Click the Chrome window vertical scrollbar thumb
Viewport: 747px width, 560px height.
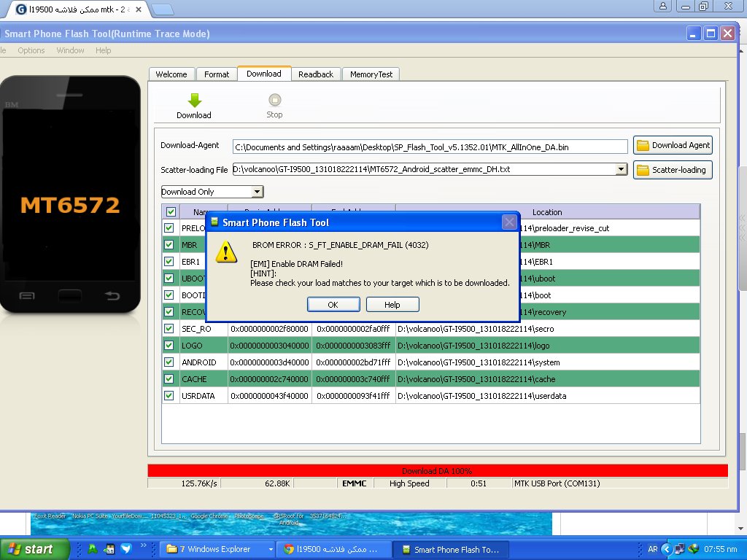point(742,227)
